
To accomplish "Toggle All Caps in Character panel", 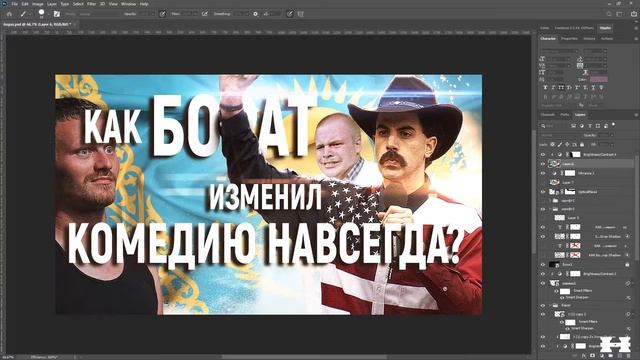I will tap(561, 87).
